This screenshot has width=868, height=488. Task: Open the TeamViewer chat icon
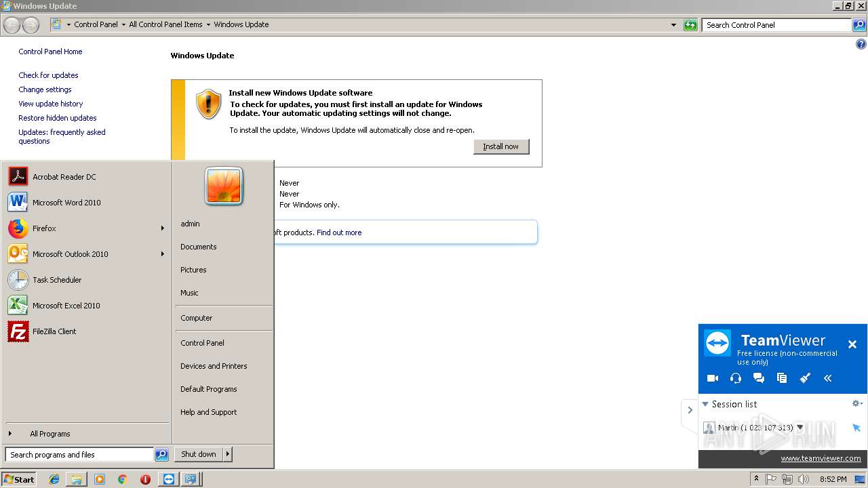coord(759,378)
